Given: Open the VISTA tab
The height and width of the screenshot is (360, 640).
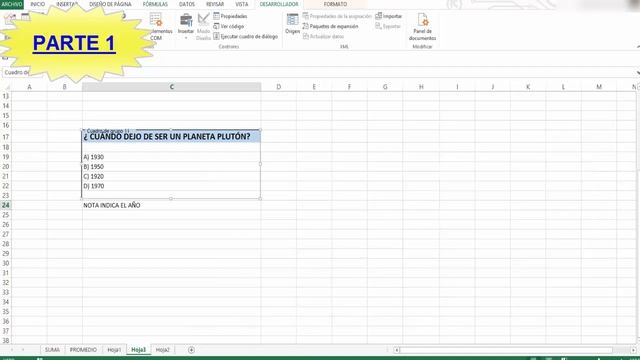Looking at the screenshot, I should pyautogui.click(x=242, y=4).
